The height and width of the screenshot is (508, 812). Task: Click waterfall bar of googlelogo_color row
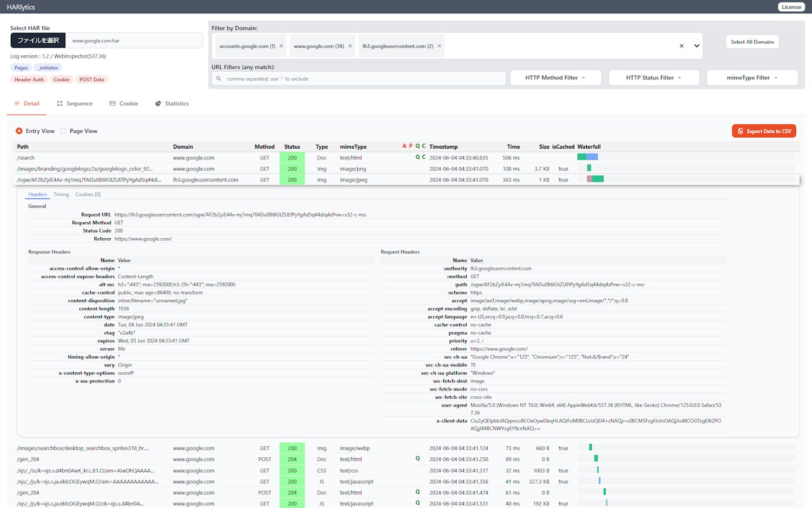click(589, 168)
